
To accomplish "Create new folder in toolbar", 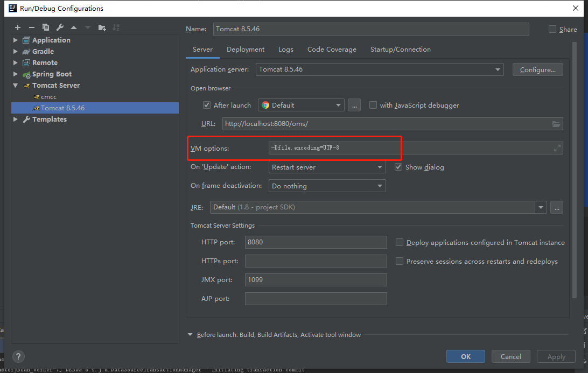I will [x=102, y=27].
